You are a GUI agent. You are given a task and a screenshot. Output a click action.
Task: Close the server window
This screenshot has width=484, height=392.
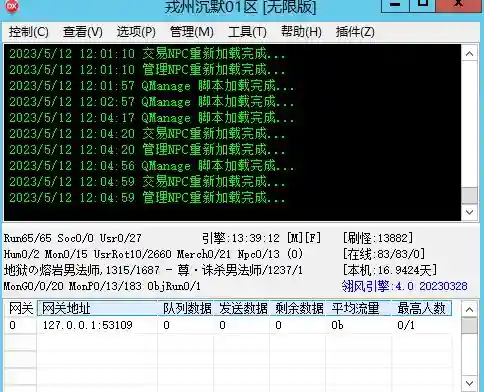[x=459, y=5]
